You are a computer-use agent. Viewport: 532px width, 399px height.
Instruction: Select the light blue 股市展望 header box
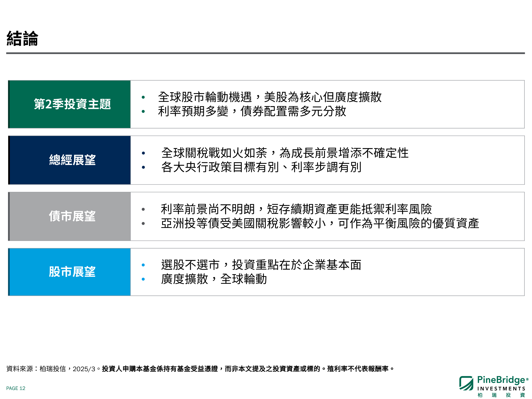click(x=70, y=271)
